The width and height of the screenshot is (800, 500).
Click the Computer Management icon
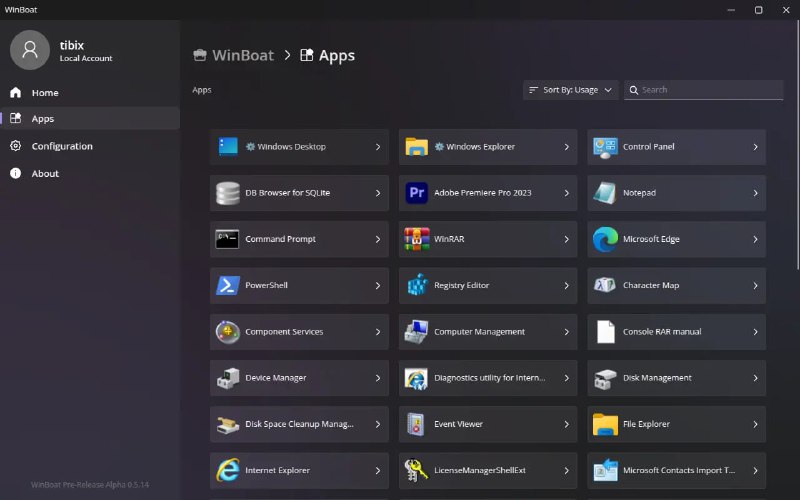[x=416, y=332]
